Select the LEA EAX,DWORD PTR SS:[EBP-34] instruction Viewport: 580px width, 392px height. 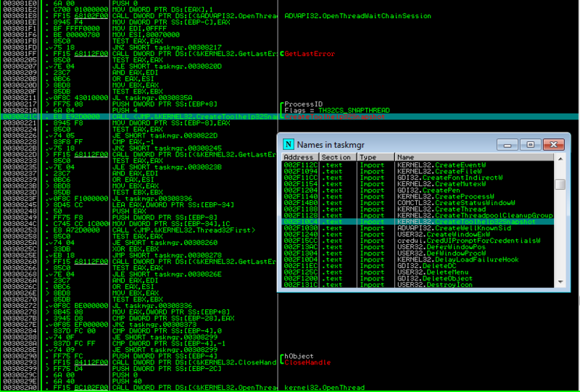point(173,204)
